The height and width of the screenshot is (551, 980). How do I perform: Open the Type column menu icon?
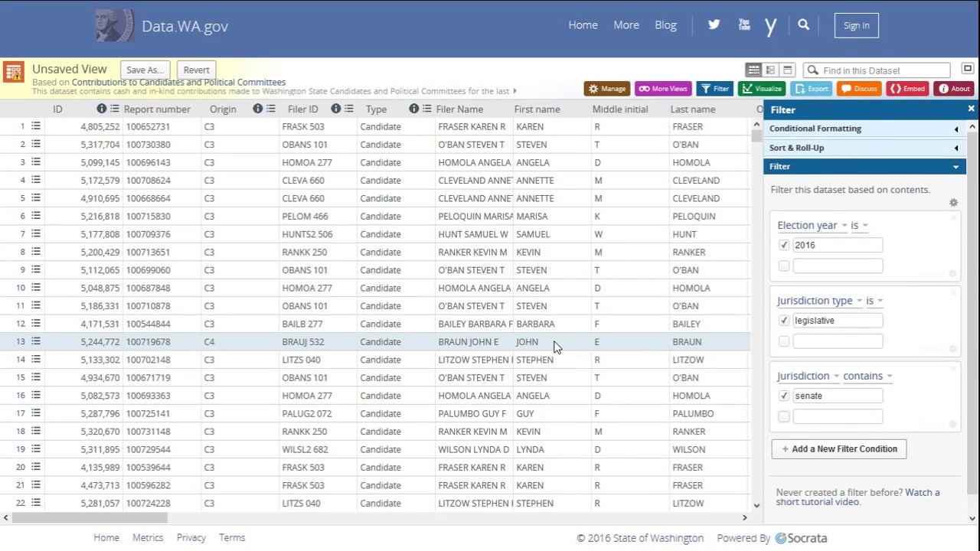point(426,109)
